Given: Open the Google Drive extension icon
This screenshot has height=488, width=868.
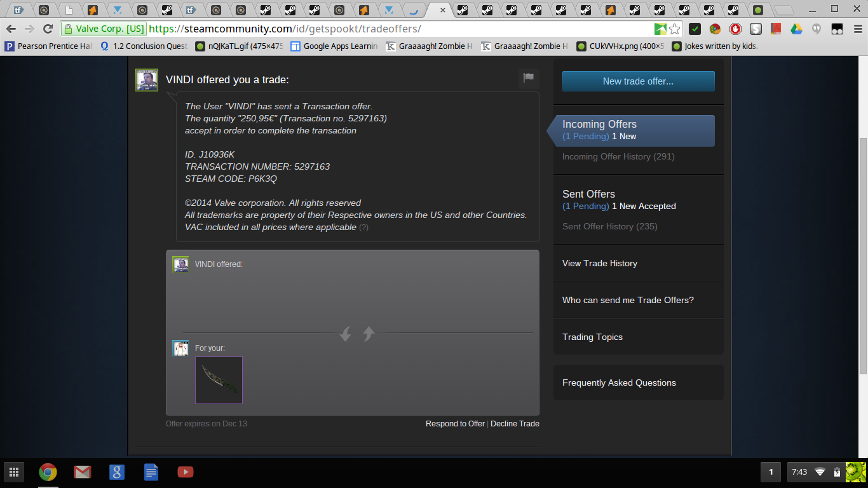Looking at the screenshot, I should [796, 29].
